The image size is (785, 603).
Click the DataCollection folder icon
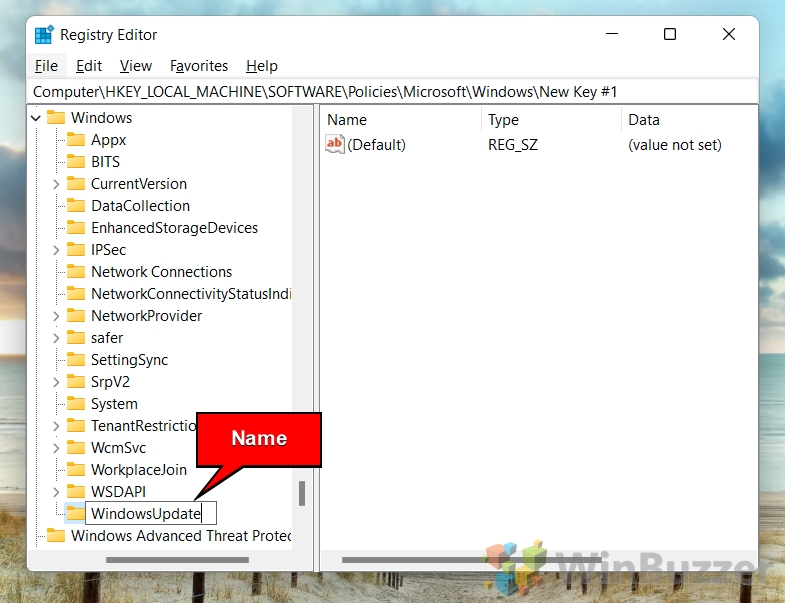[x=76, y=205]
